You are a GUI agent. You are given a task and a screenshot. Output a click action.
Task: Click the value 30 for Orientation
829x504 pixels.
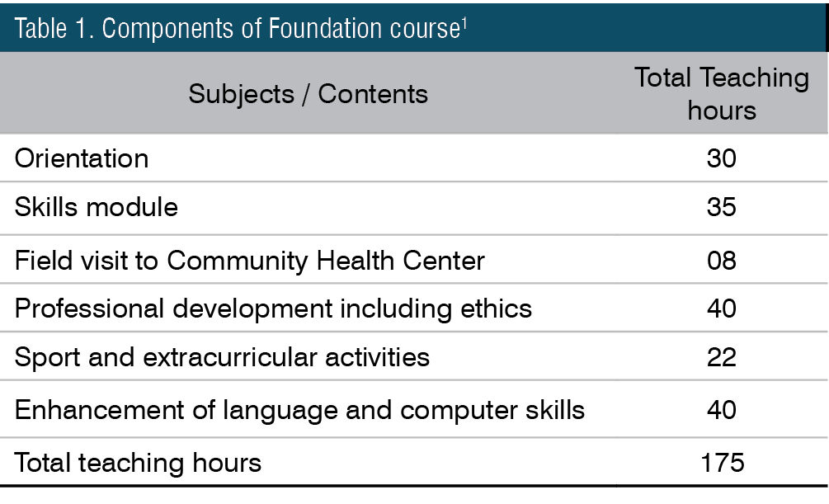(722, 158)
